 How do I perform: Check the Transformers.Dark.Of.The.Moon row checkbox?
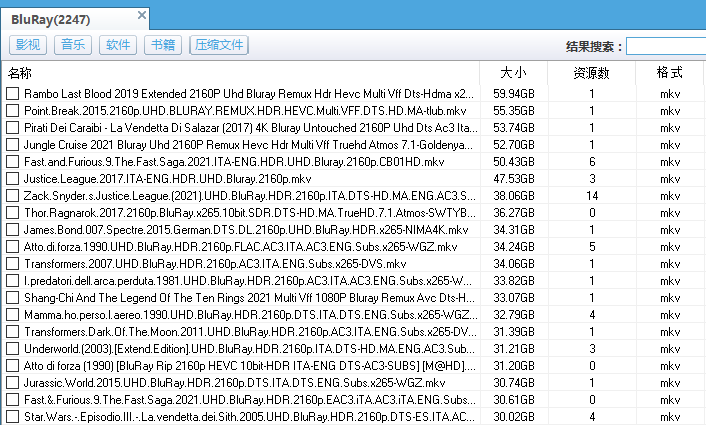pos(13,332)
